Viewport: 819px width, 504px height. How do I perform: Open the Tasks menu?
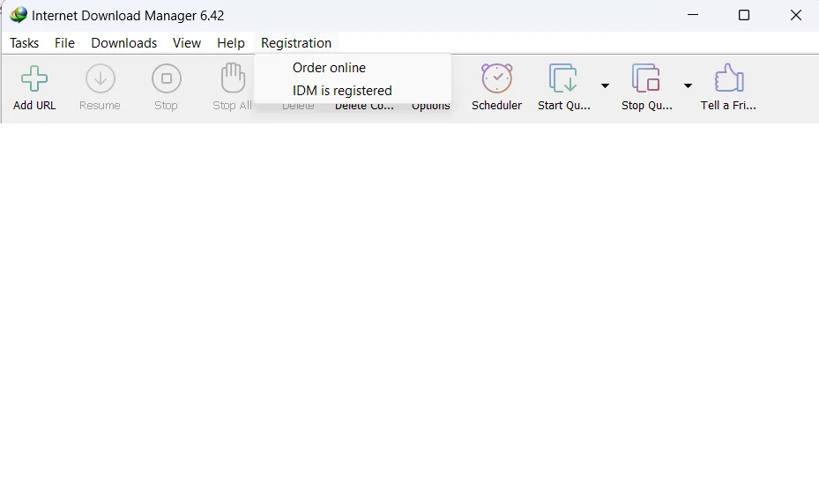(24, 43)
